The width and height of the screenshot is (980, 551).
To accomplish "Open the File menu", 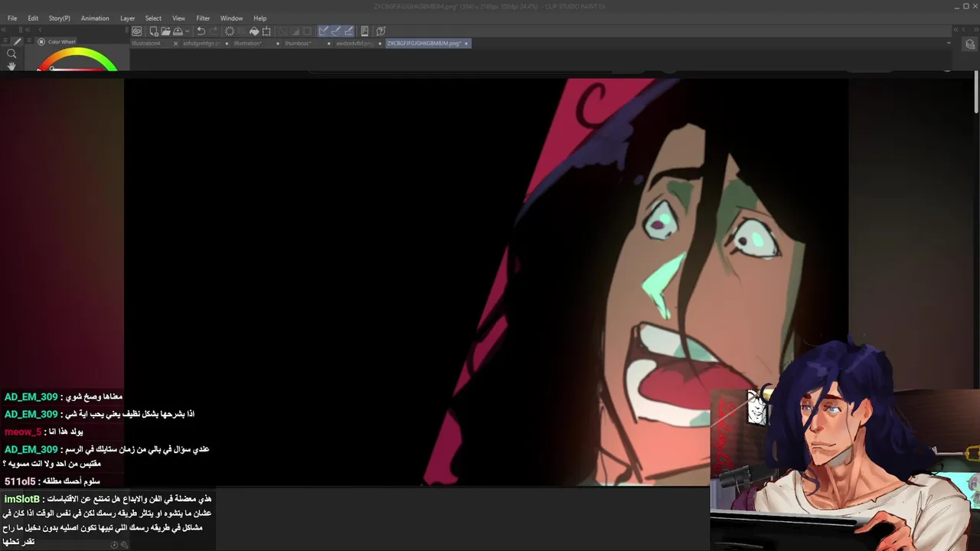I will click(x=12, y=18).
